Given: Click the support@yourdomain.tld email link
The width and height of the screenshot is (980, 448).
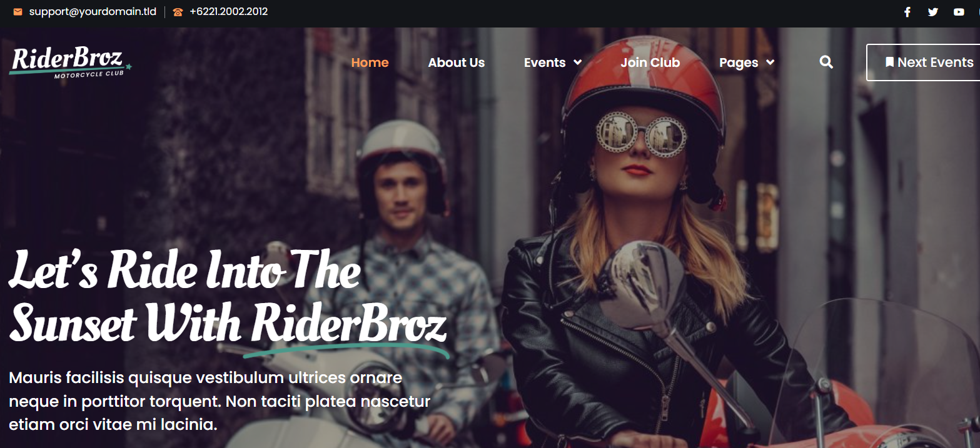Looking at the screenshot, I should (x=93, y=12).
